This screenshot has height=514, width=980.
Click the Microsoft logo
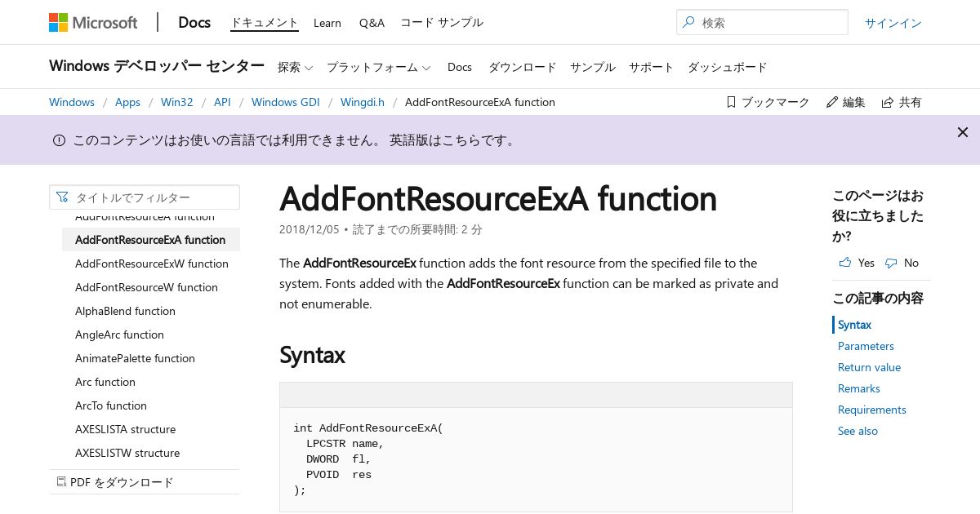(x=93, y=22)
